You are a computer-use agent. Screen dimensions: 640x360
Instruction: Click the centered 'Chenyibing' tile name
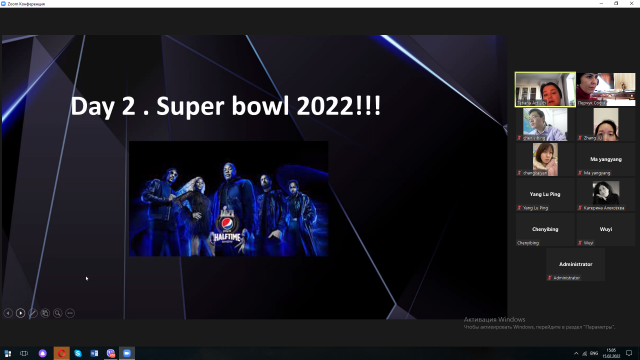545,229
